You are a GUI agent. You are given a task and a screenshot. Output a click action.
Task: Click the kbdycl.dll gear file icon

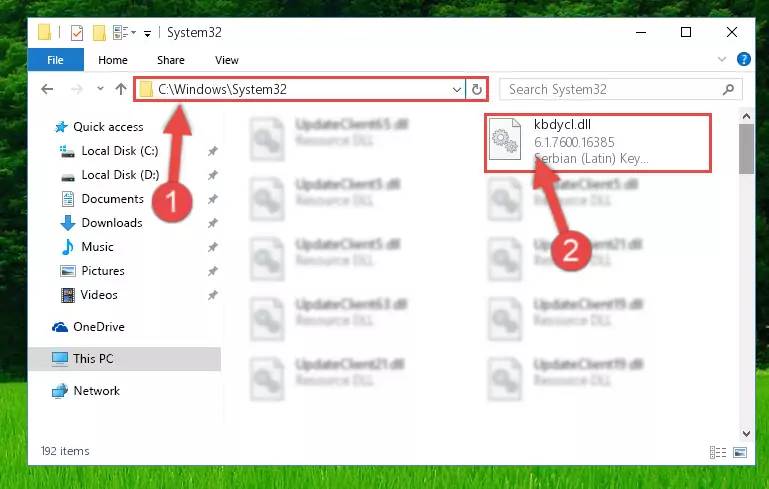[505, 139]
